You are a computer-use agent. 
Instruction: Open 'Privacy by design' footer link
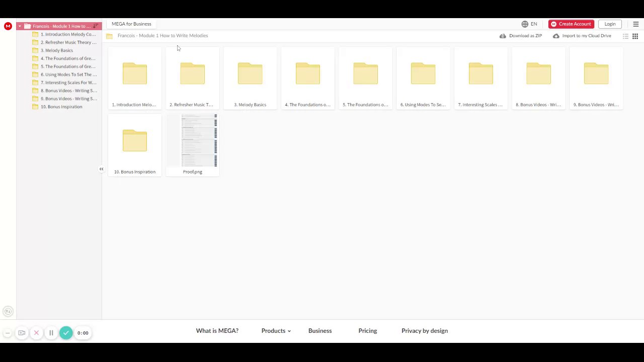(x=425, y=331)
